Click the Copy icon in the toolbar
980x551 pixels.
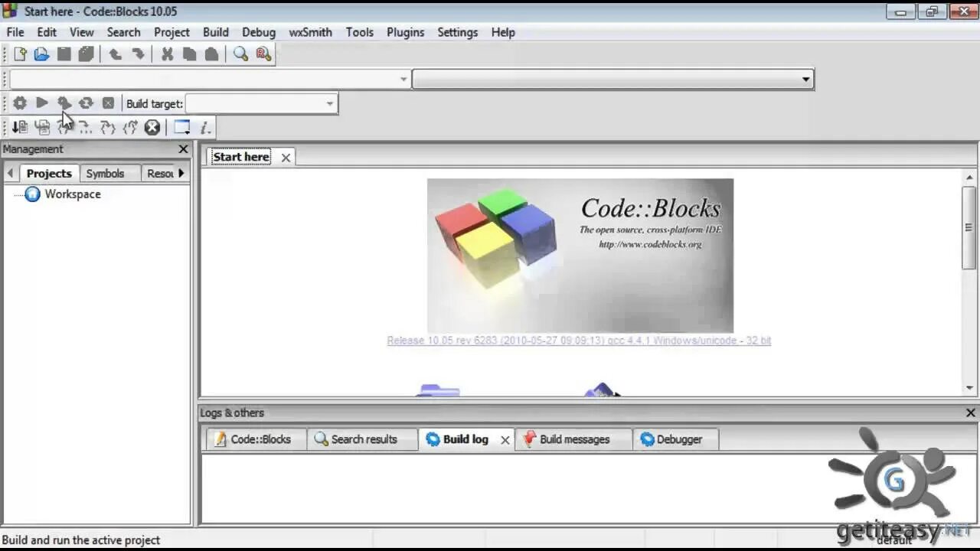[x=189, y=54]
